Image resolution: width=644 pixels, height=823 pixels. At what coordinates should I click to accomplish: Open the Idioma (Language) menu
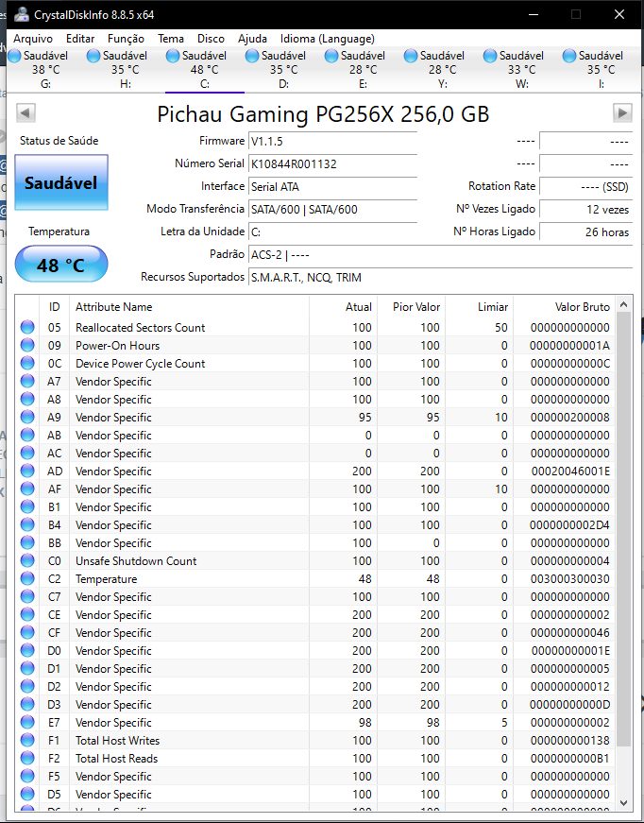(x=328, y=39)
